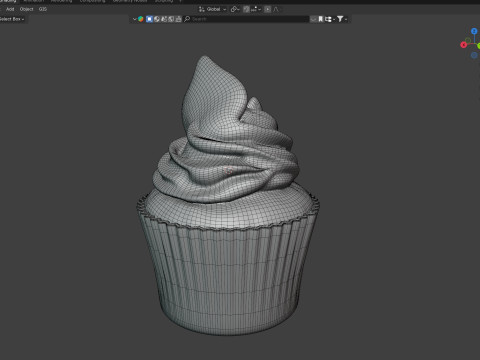Select the last asset type icon before the magnifier
The width and height of the screenshot is (480, 360).
click(x=179, y=19)
